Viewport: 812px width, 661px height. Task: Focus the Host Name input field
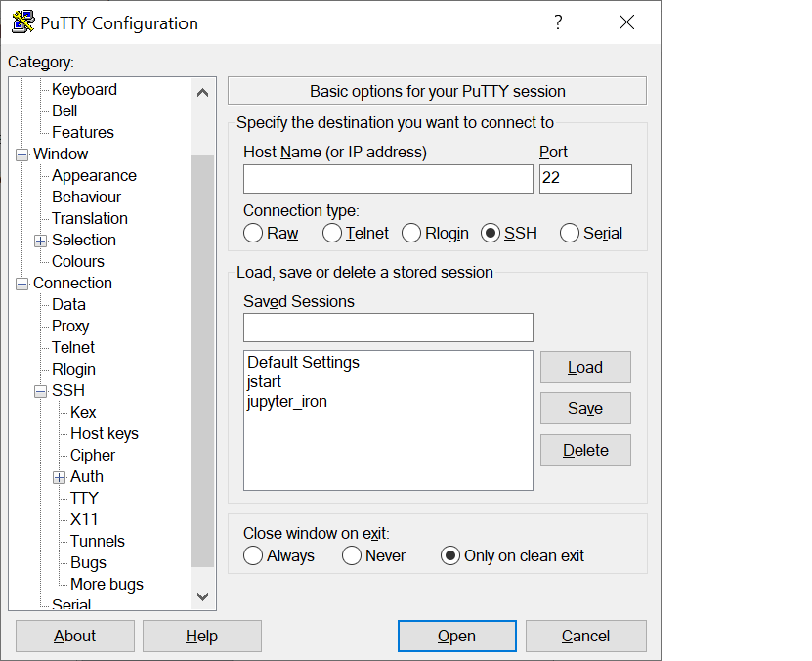point(388,179)
